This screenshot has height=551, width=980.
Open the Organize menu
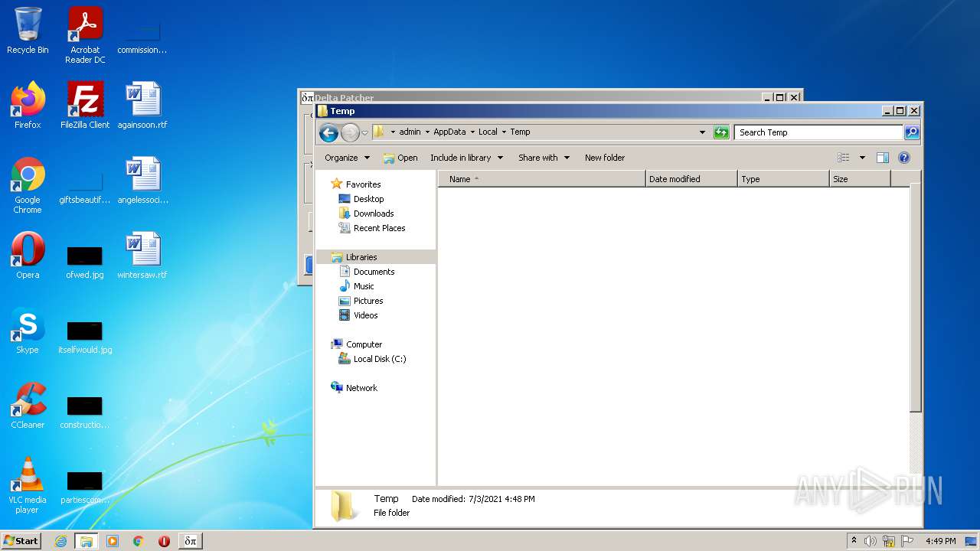[x=347, y=158]
